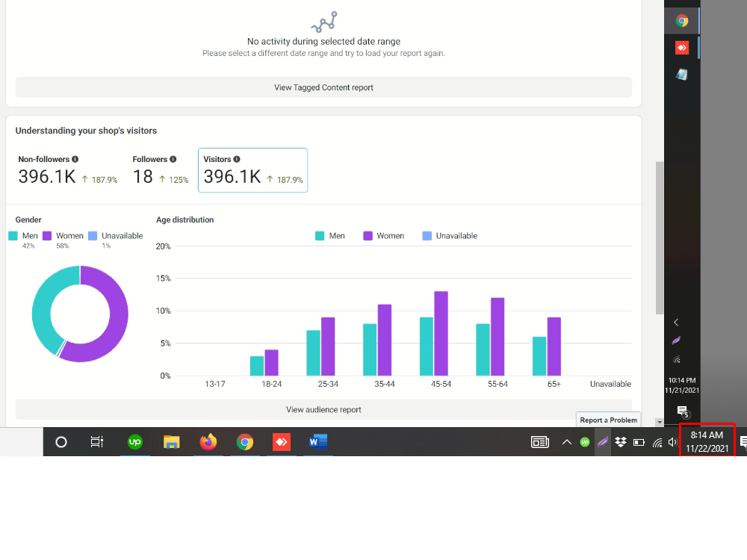Click the Women bar for 45-54
This screenshot has height=560, width=747.
coord(441,333)
